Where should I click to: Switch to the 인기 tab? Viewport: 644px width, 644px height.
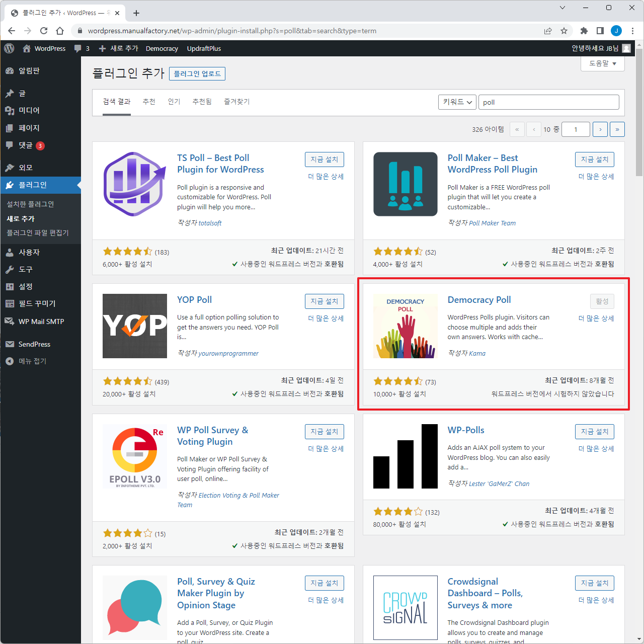point(174,102)
